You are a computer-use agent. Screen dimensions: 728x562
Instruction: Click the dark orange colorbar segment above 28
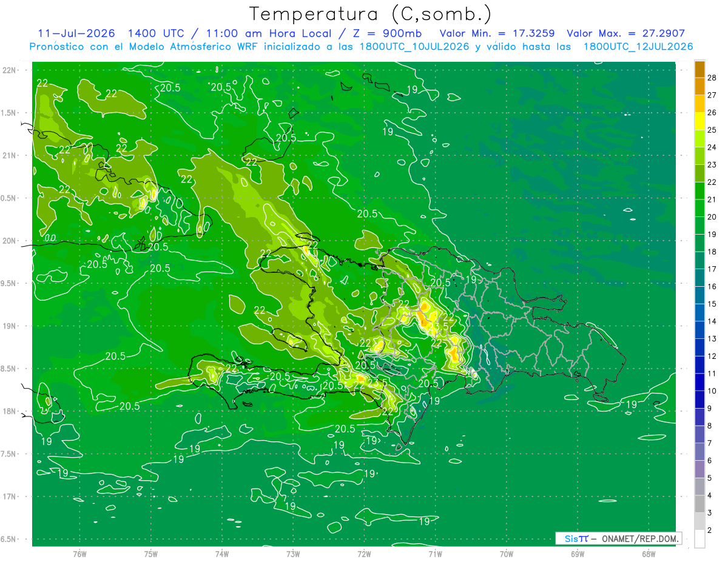(x=699, y=69)
